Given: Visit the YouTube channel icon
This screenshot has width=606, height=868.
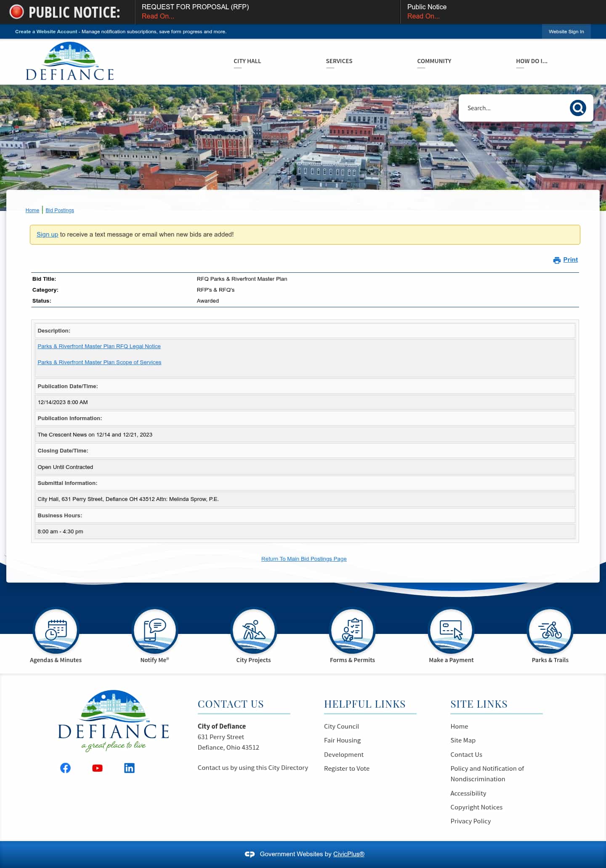Looking at the screenshot, I should pyautogui.click(x=97, y=768).
